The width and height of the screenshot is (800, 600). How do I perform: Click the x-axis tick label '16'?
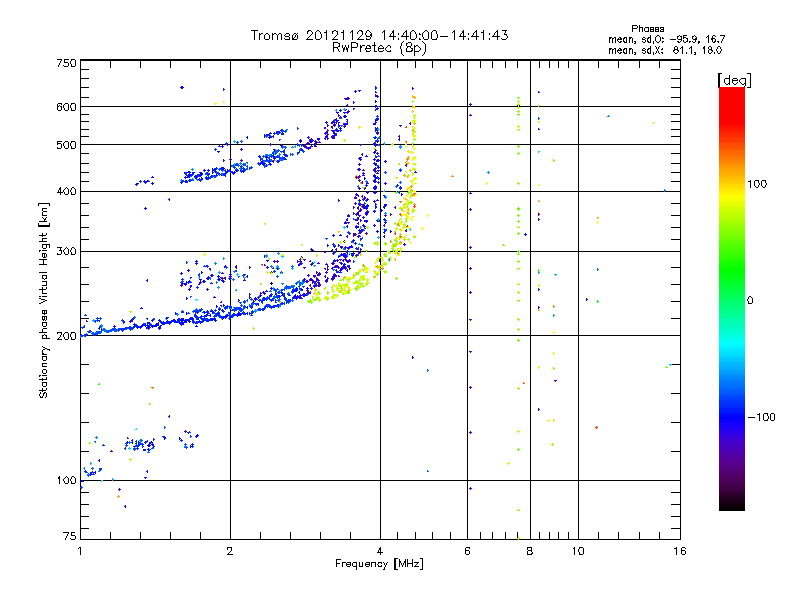(x=680, y=551)
